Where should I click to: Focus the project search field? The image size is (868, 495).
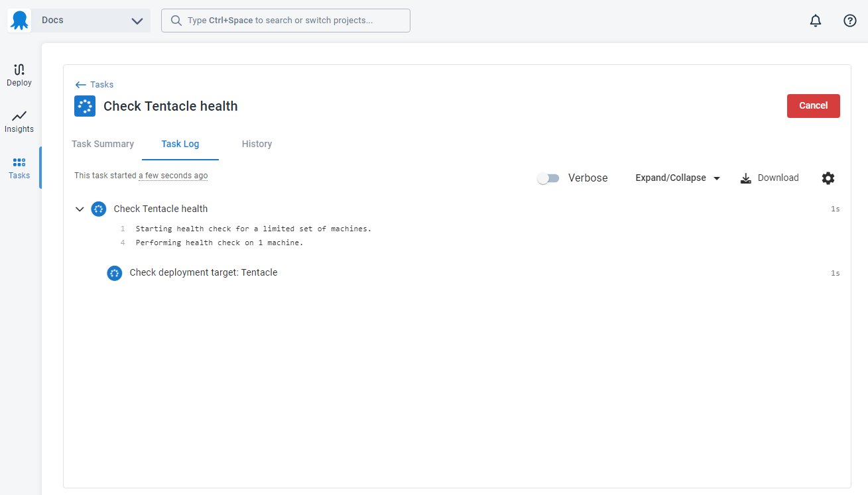point(286,21)
